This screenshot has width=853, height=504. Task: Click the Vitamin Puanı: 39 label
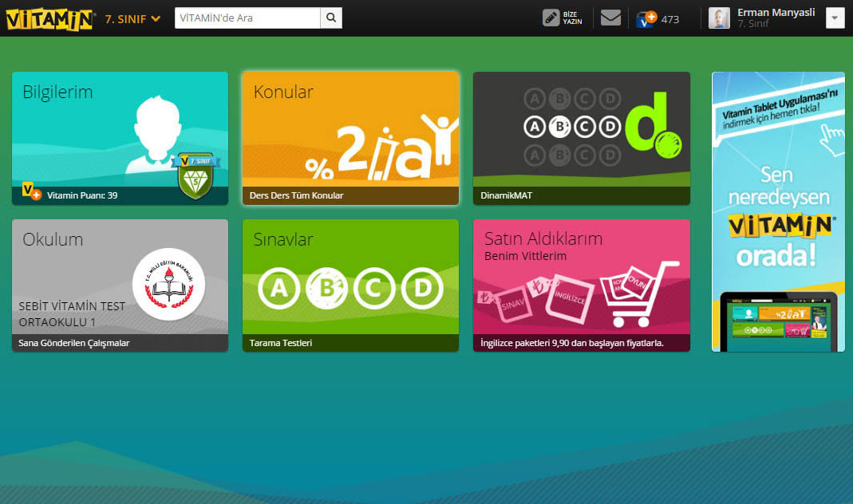click(x=82, y=195)
